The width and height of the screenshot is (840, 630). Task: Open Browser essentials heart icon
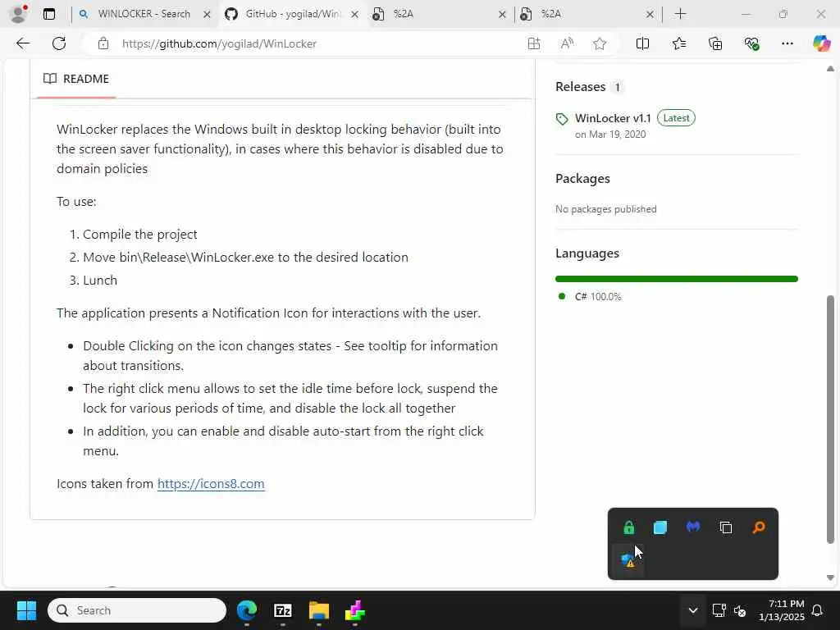[751, 43]
